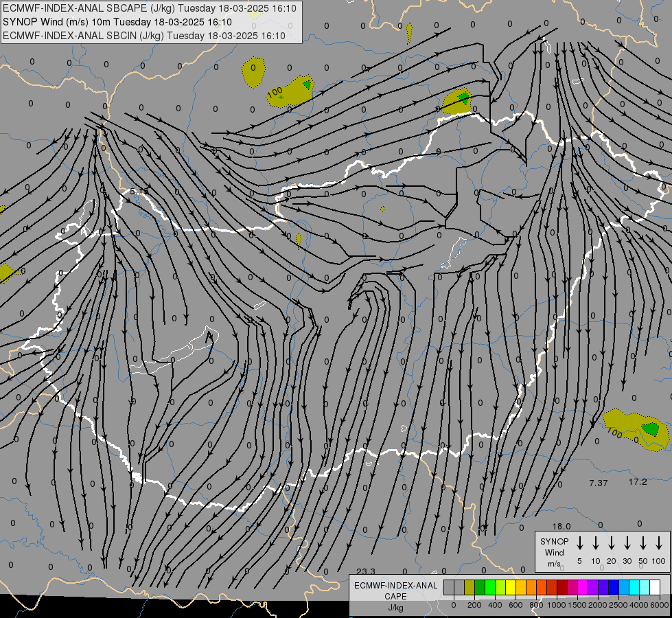Click the '30' speed label in wind legend

click(627, 561)
